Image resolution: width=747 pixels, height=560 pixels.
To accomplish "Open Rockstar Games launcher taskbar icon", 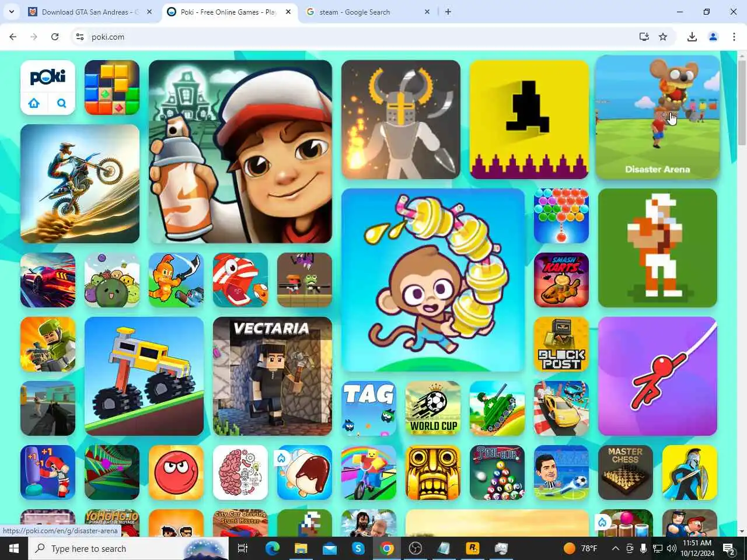I will (x=472, y=548).
